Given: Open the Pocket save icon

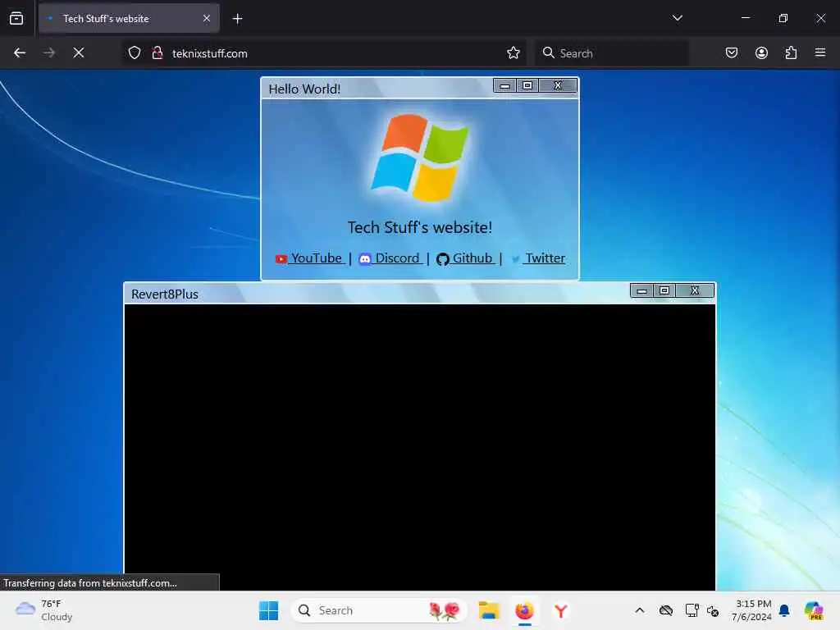Looking at the screenshot, I should tap(731, 52).
